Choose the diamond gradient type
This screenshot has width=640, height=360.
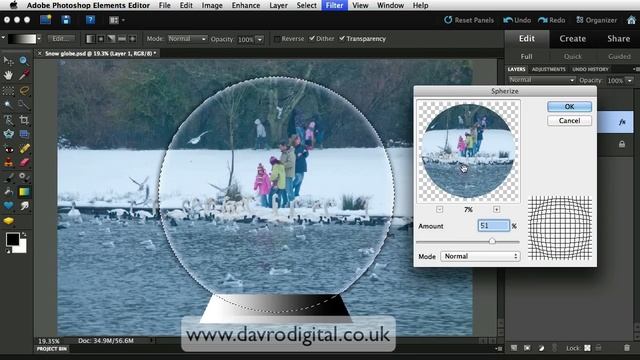coord(132,39)
